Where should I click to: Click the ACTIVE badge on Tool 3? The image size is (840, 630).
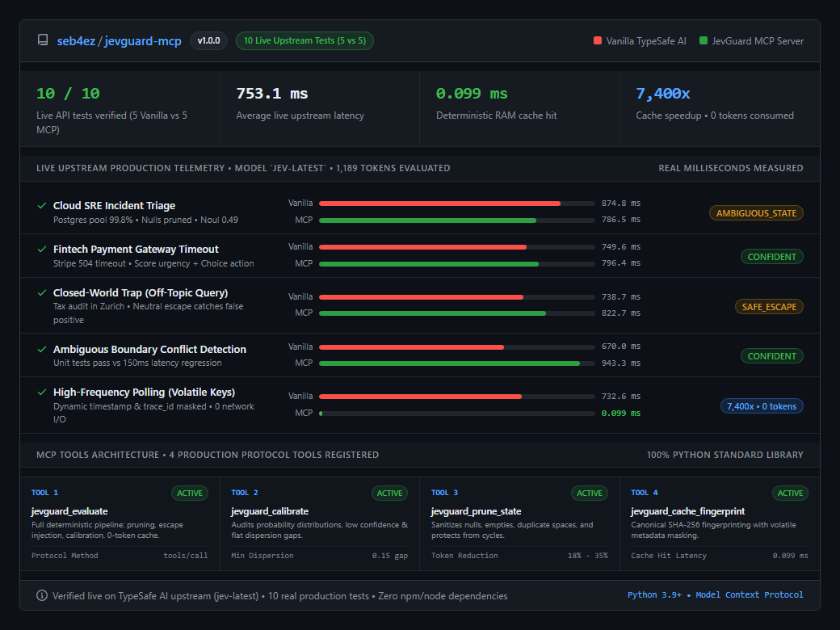[590, 493]
